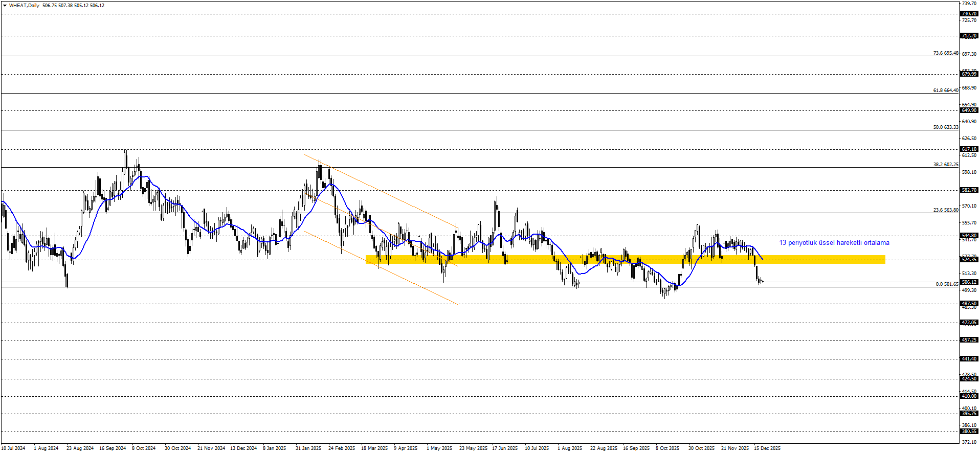Click the 73.6 Fibonacci label at 695.48

pyautogui.click(x=945, y=53)
